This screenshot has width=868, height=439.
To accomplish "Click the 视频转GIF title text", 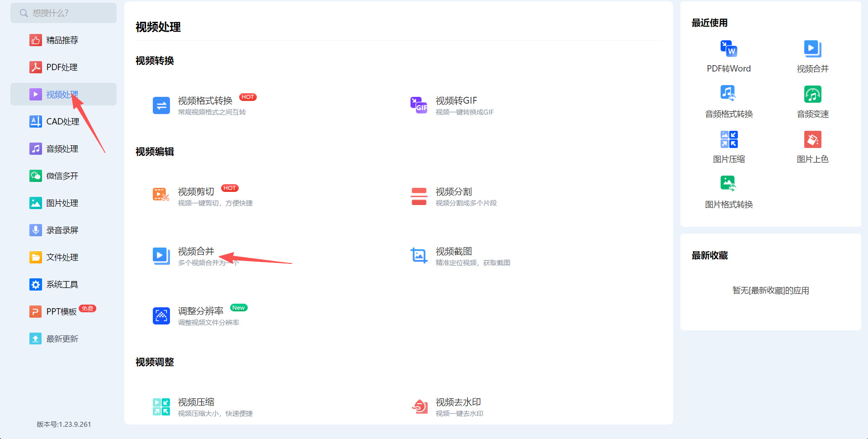I will (457, 100).
